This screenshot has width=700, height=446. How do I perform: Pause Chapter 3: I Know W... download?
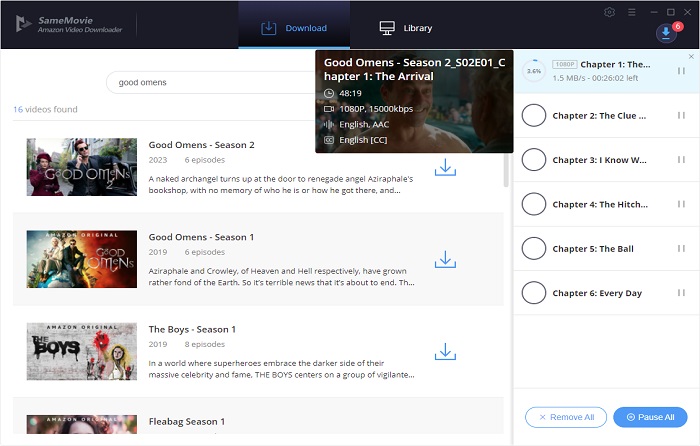[681, 160]
